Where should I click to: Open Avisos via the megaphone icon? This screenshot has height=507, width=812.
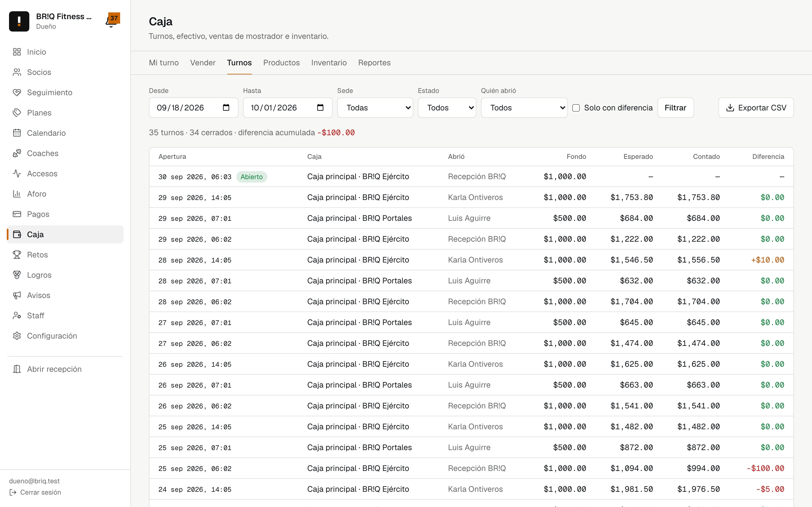click(17, 295)
